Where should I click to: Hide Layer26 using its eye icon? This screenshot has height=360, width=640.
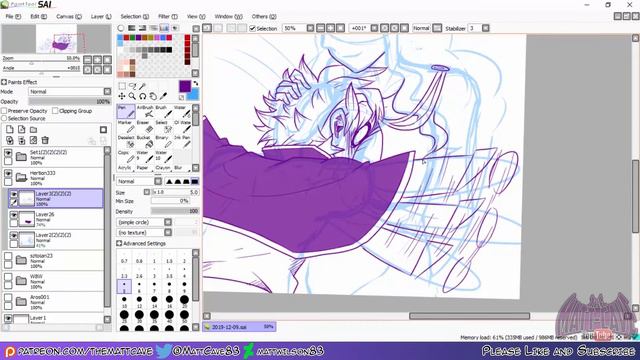[14, 215]
